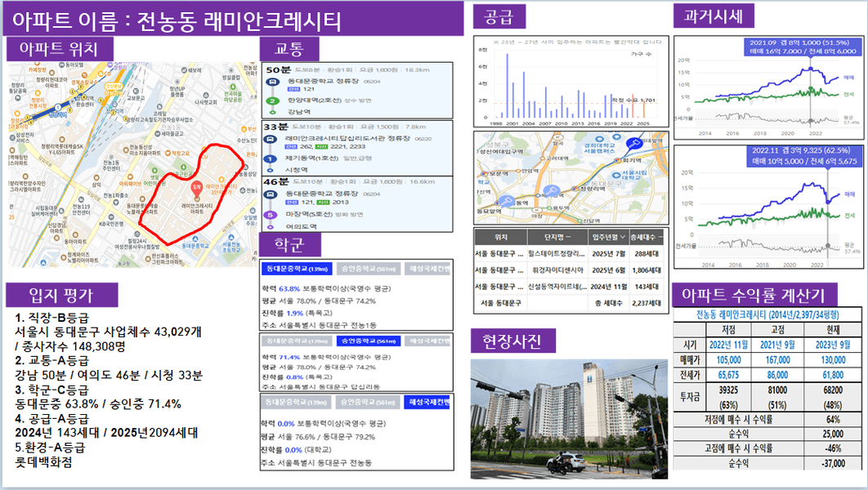Viewport: 868px width, 490px height.
Task: Click the bus icon beside the 50분 route stop
Action: pos(272,82)
